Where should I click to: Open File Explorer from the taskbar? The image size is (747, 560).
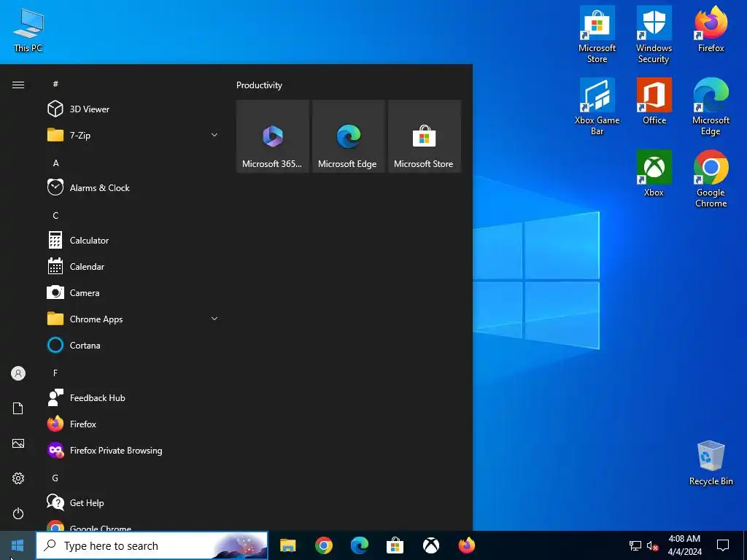(x=287, y=545)
